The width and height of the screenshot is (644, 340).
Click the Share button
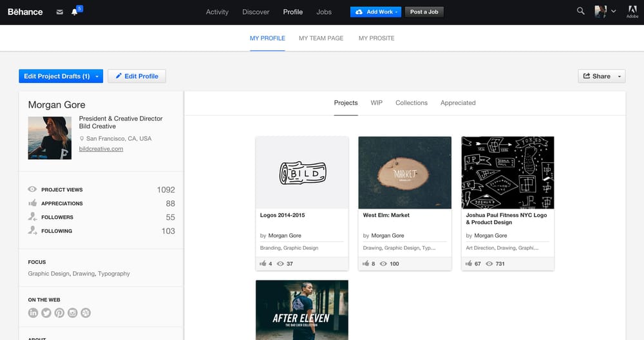click(601, 77)
